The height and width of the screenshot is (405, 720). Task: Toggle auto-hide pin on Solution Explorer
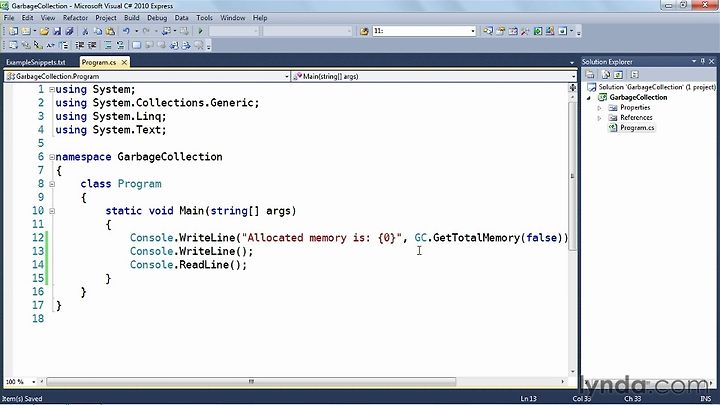pyautogui.click(x=703, y=62)
